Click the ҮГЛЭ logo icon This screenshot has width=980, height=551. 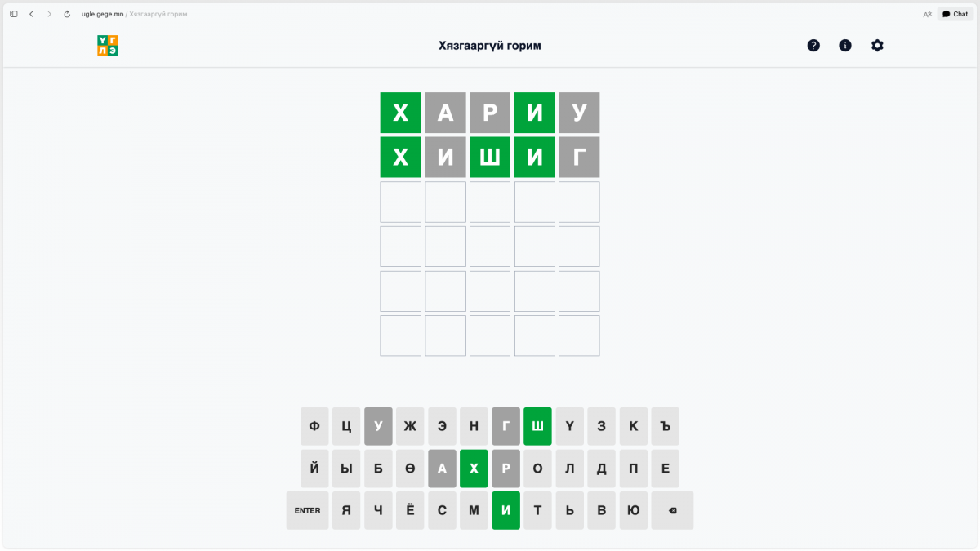[x=107, y=46]
